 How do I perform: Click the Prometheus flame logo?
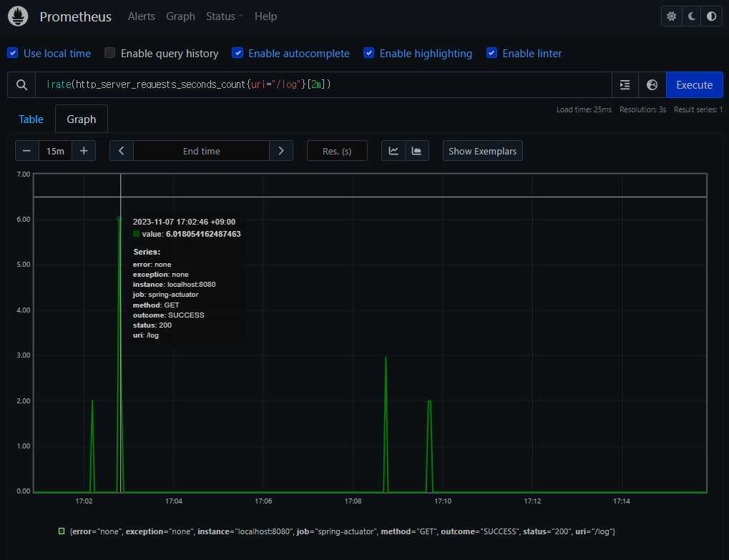pos(18,16)
